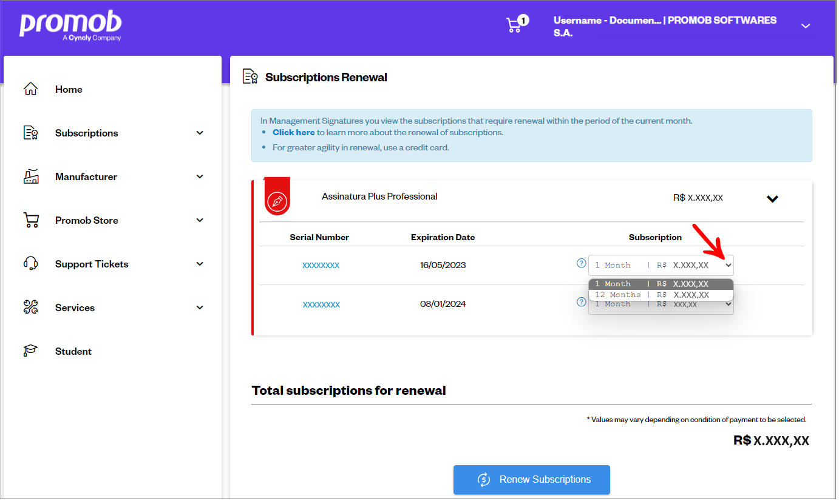Follow the 'Click here' link
The width and height of the screenshot is (839, 504).
click(294, 132)
